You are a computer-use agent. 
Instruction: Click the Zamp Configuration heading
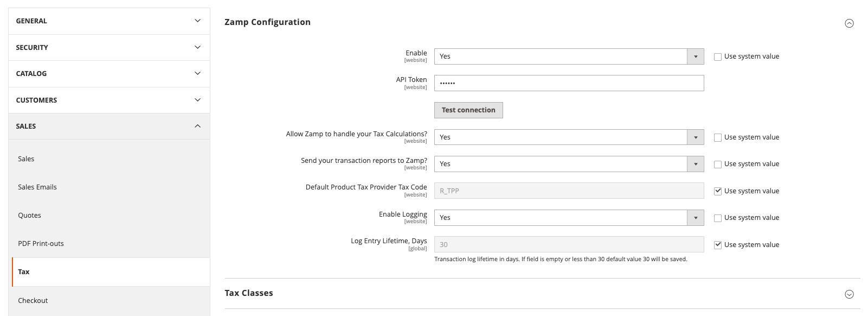267,22
